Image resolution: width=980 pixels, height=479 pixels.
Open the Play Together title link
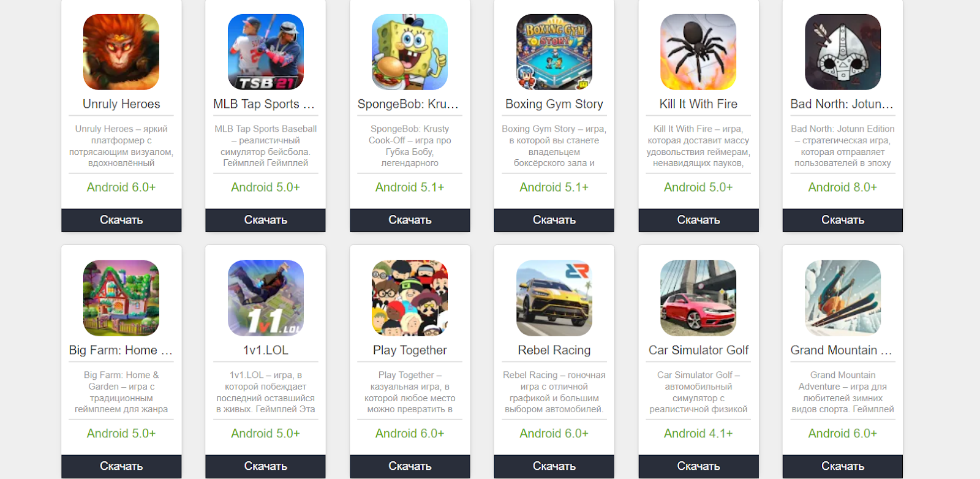410,350
